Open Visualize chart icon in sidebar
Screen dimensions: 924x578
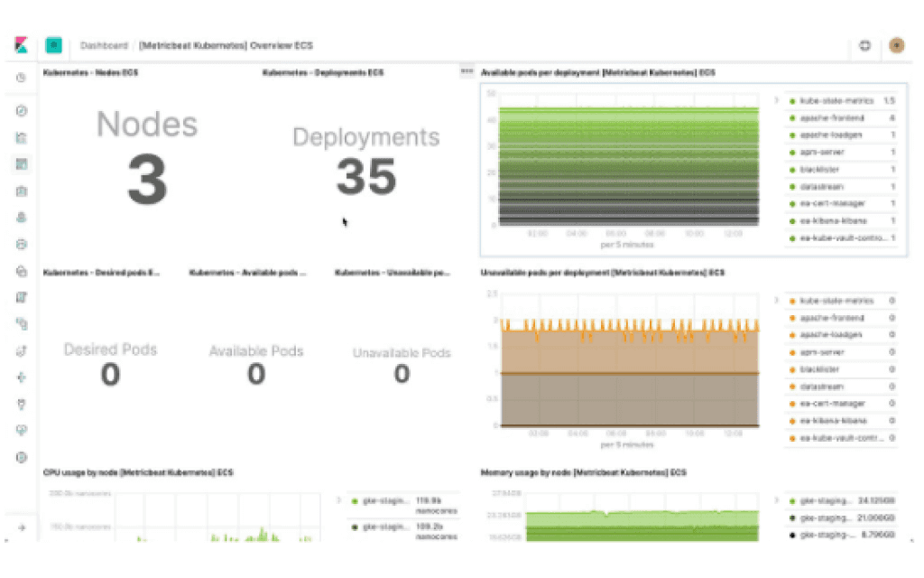(21, 137)
